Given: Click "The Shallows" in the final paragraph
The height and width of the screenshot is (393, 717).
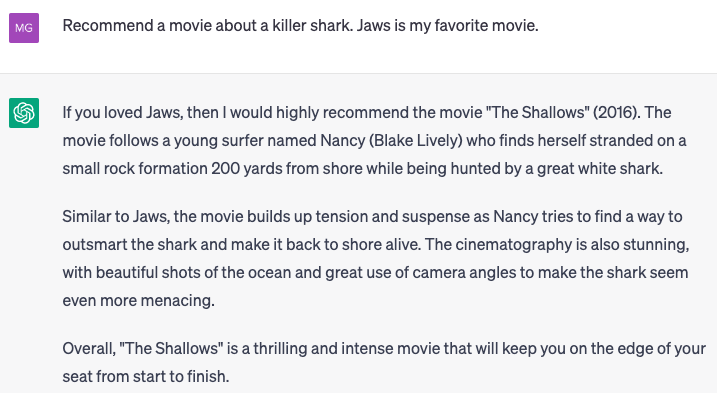Looking at the screenshot, I should tap(171, 349).
